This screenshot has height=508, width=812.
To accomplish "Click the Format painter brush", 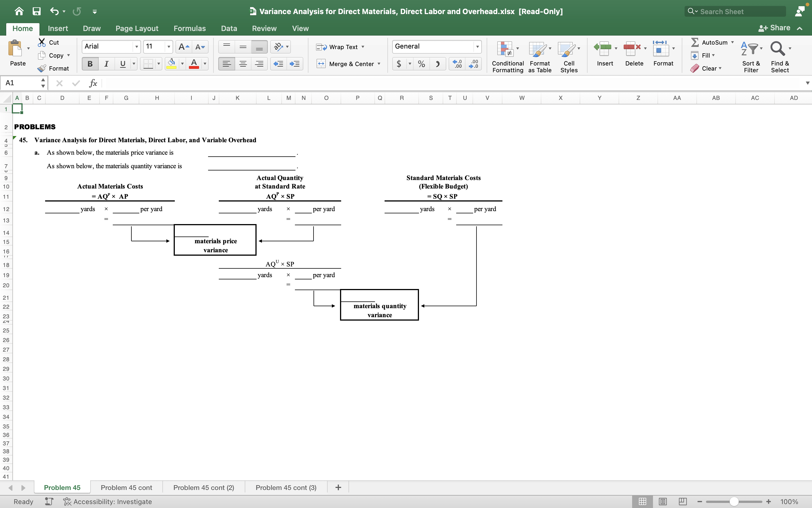I will click(42, 69).
